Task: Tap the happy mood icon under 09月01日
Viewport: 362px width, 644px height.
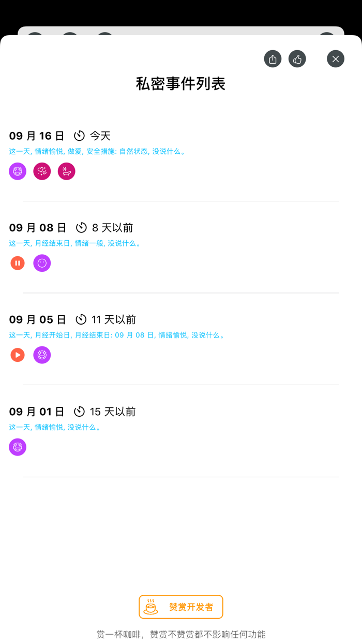Action: [18, 447]
